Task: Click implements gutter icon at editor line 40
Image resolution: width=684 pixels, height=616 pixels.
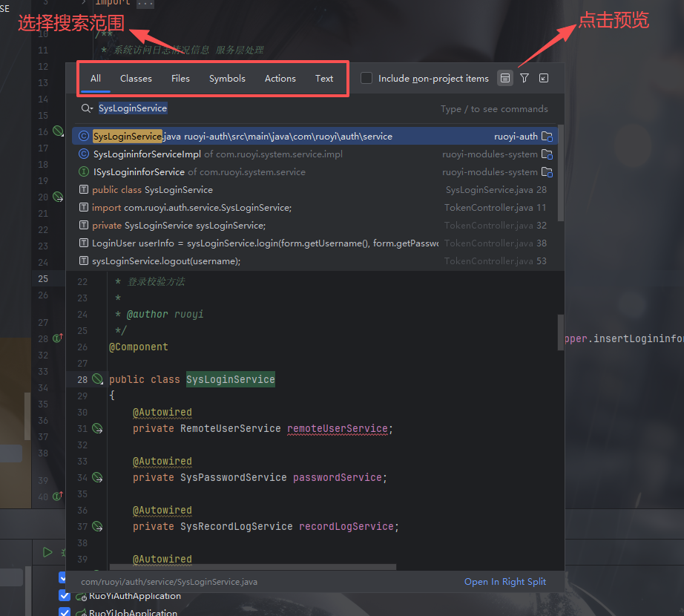Action: (x=58, y=496)
